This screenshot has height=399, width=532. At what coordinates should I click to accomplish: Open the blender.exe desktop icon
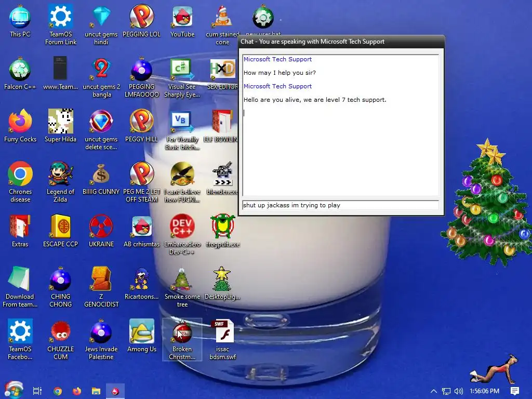coord(222,178)
